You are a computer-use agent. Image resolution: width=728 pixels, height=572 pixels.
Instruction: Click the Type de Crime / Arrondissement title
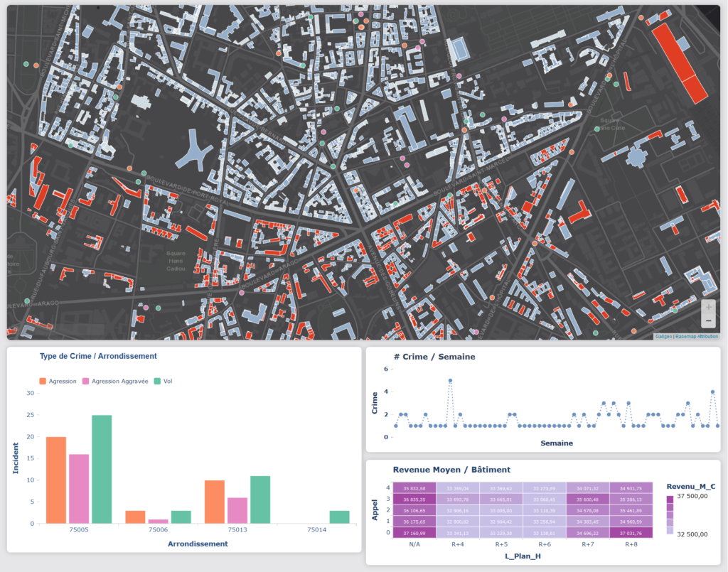(x=98, y=356)
